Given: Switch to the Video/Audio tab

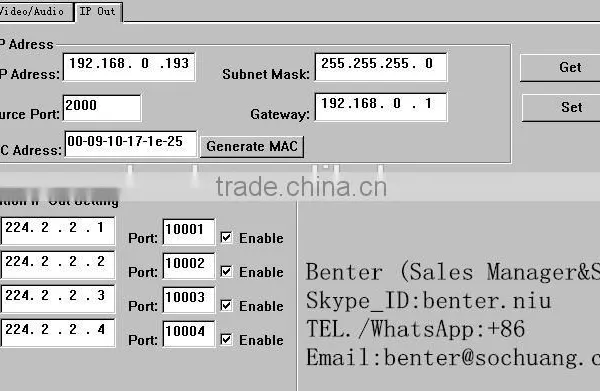Looking at the screenshot, I should 36,11.
